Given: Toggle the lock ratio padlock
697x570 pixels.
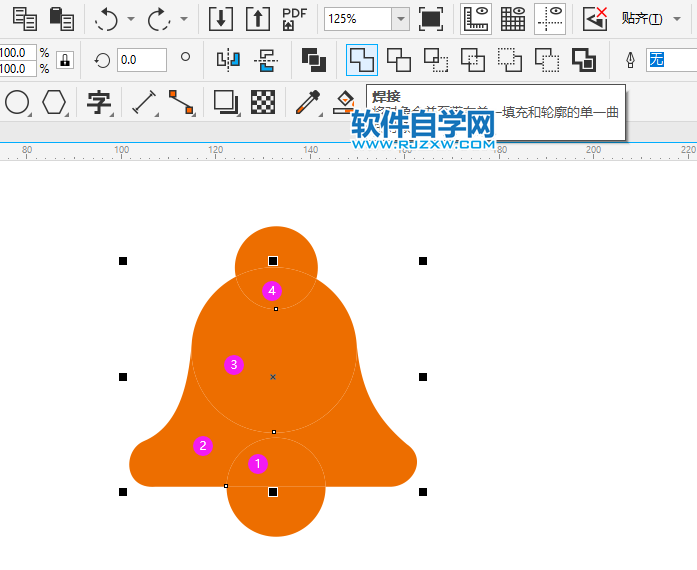Looking at the screenshot, I should [64, 60].
